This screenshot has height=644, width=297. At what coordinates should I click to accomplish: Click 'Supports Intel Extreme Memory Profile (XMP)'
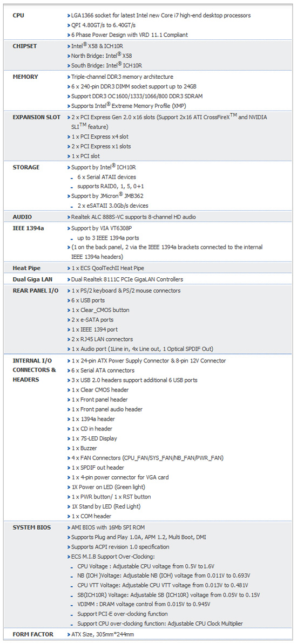click(129, 106)
